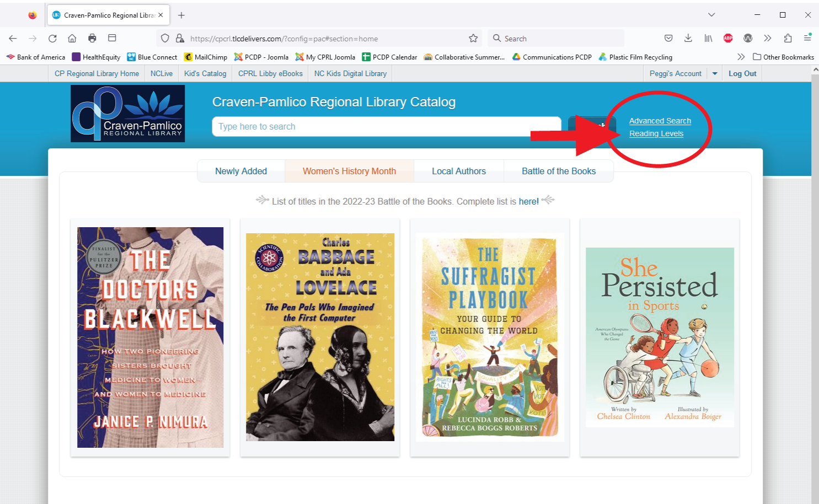Open The Suffragist Playbook book cover
The height and width of the screenshot is (504, 819).
(x=490, y=337)
